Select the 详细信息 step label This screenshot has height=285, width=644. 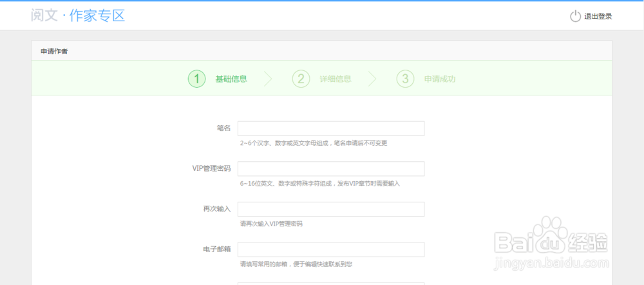(x=336, y=79)
